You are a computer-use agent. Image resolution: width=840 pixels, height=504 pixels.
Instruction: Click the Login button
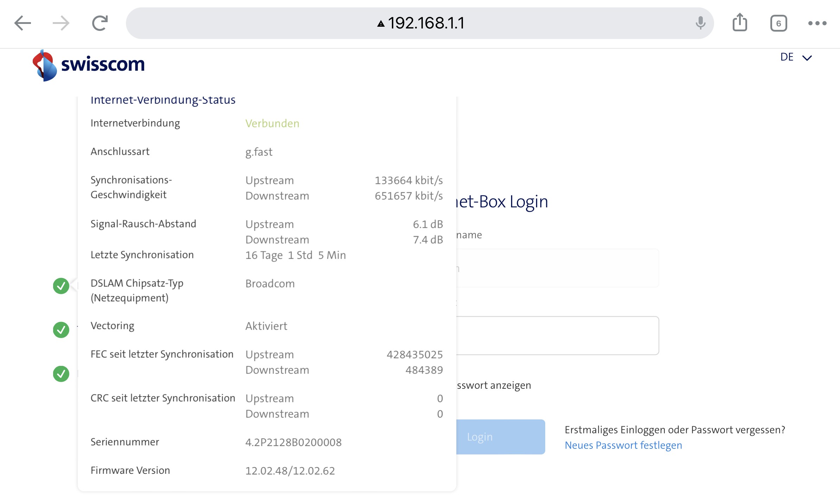pos(500,437)
